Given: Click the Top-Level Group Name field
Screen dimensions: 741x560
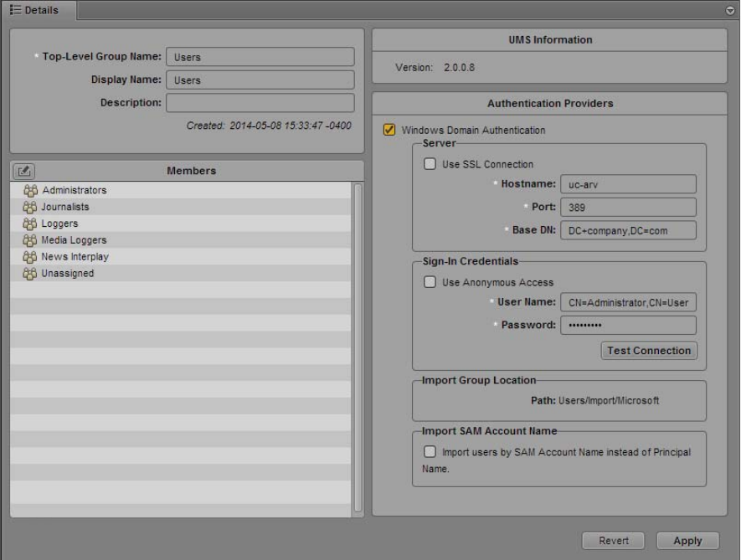Looking at the screenshot, I should point(260,57).
